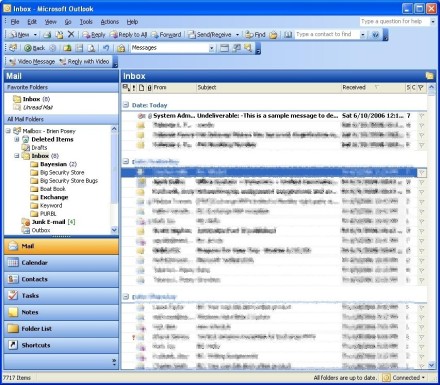Open the File menu
This screenshot has height=385, width=440.
[x=15, y=22]
